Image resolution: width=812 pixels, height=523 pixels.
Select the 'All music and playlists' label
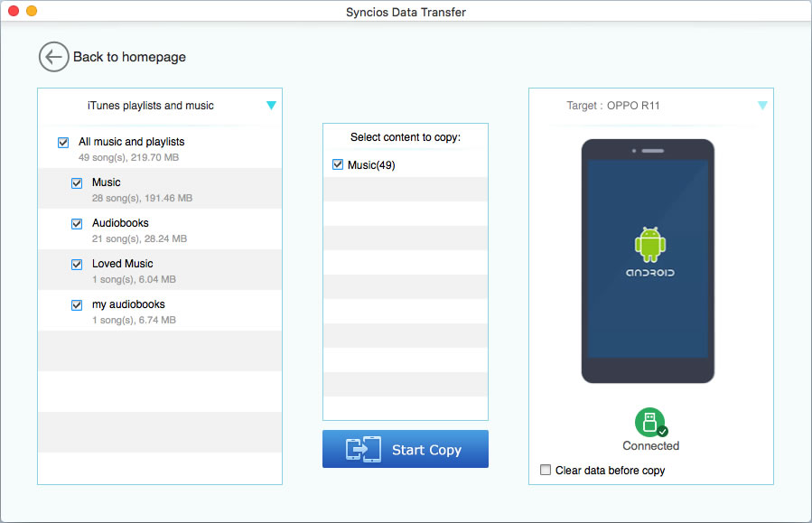click(132, 142)
